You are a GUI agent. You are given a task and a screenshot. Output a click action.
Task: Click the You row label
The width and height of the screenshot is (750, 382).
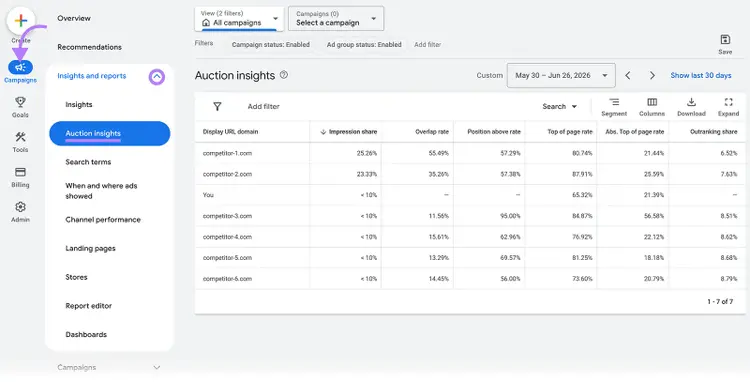tap(208, 195)
